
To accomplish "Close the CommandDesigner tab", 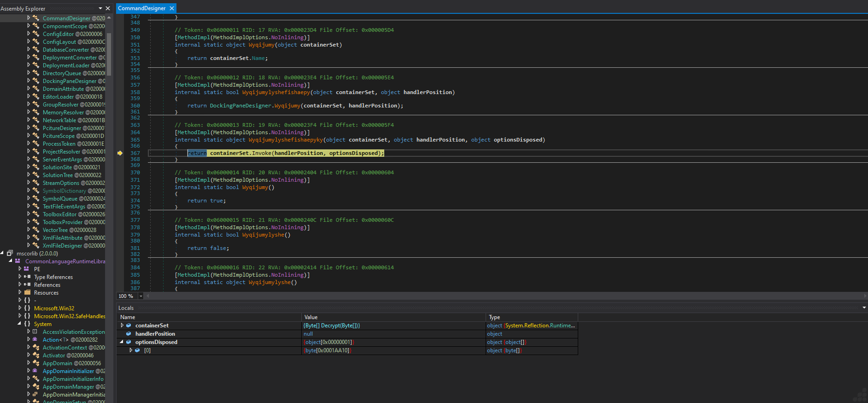I will pos(172,8).
